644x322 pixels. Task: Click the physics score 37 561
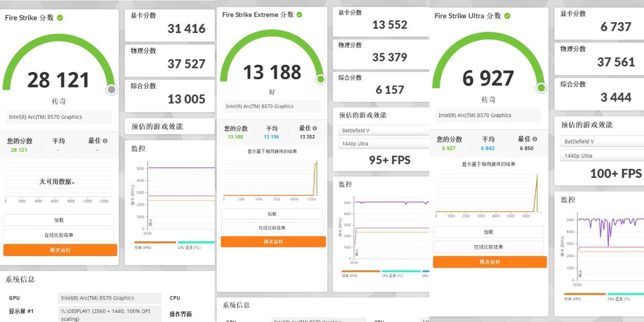[616, 62]
